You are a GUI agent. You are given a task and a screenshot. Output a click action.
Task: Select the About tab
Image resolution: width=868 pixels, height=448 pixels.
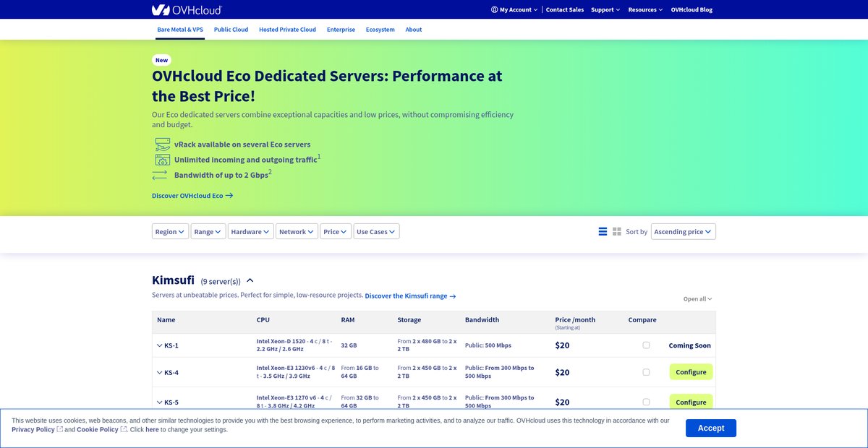(x=414, y=30)
